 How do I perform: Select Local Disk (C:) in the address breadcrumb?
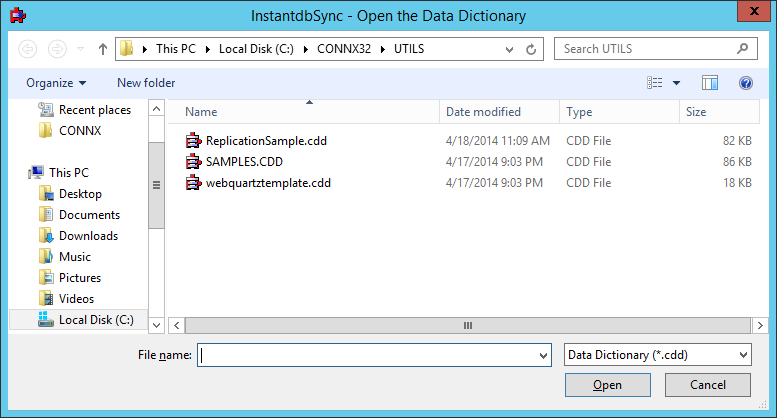256,49
